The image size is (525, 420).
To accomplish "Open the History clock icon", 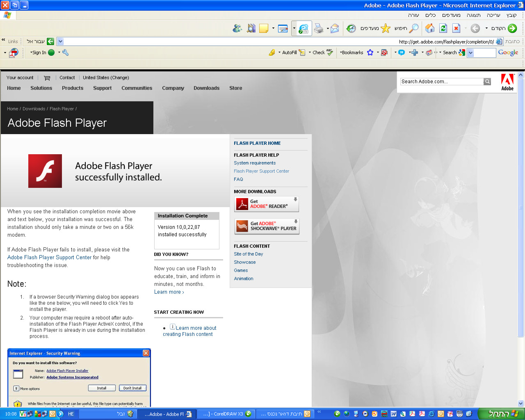I will pyautogui.click(x=351, y=28).
